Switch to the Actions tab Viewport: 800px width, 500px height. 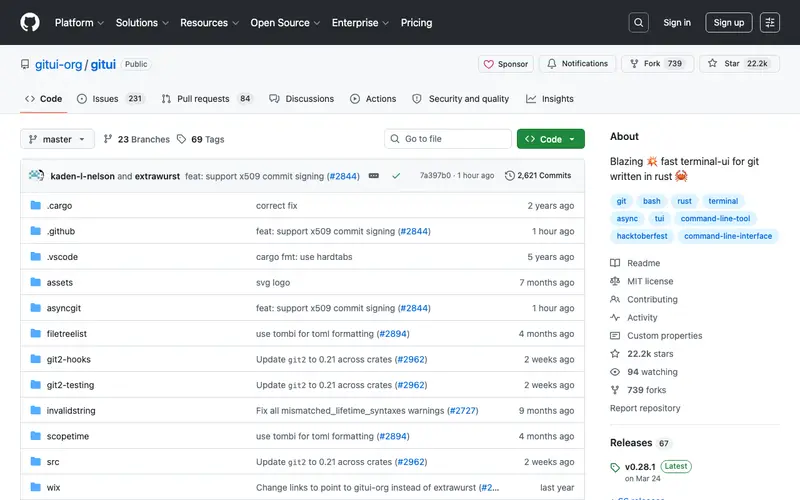click(x=373, y=98)
